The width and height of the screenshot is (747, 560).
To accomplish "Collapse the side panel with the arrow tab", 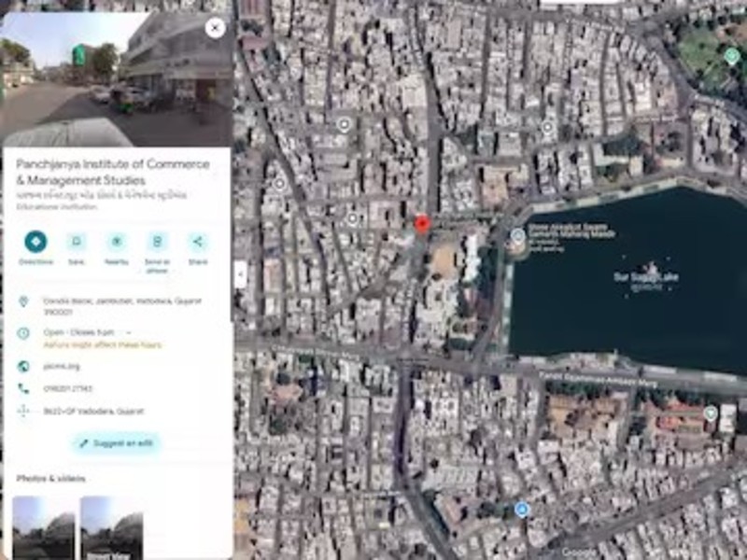I will pyautogui.click(x=241, y=274).
